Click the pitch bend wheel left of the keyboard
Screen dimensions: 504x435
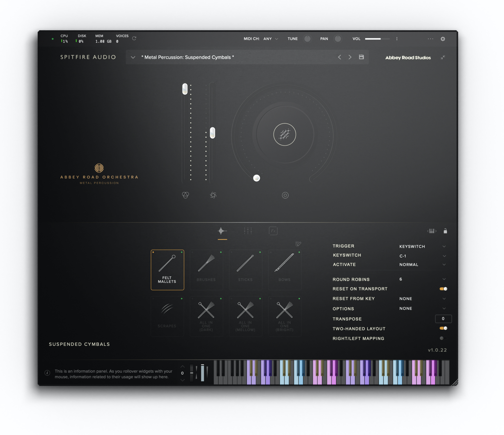pos(192,373)
